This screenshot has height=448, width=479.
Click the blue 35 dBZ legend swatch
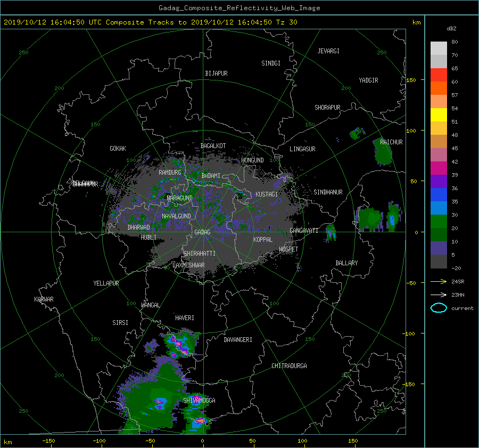click(x=439, y=195)
